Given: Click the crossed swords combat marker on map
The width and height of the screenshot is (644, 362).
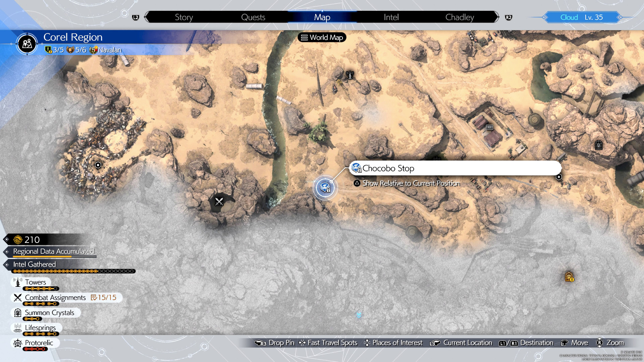Looking at the screenshot, I should tap(219, 202).
